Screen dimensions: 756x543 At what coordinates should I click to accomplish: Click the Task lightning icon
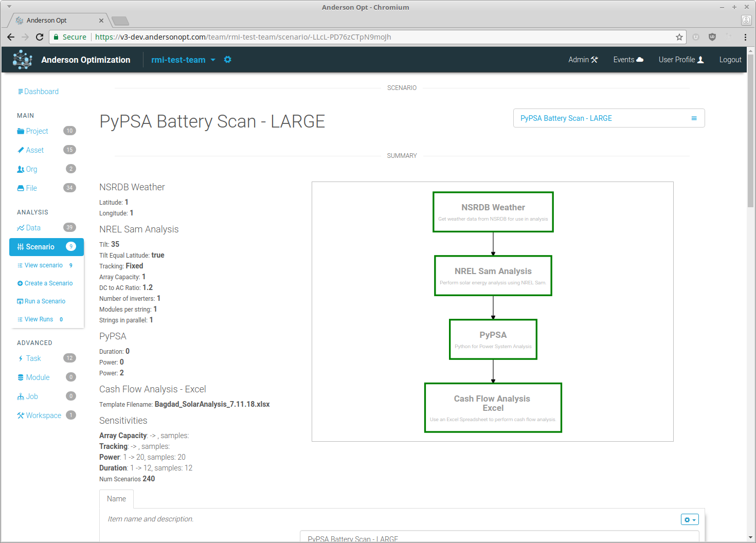[x=21, y=358]
